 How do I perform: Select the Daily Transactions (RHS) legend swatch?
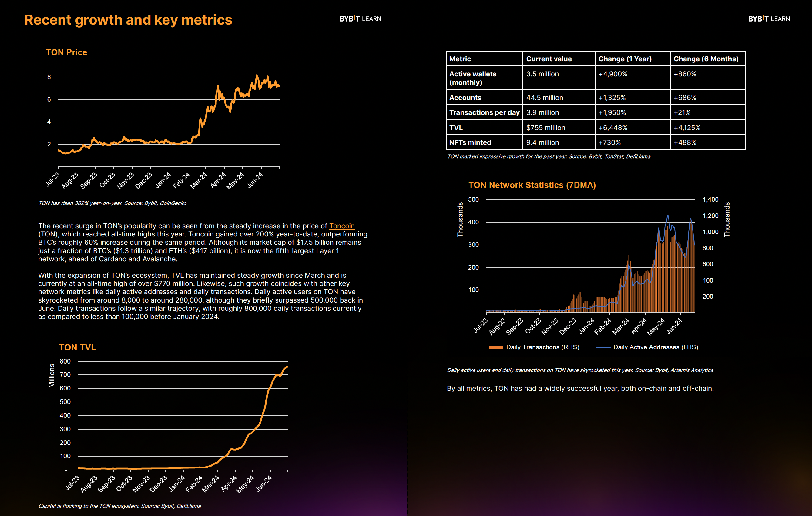coord(496,347)
